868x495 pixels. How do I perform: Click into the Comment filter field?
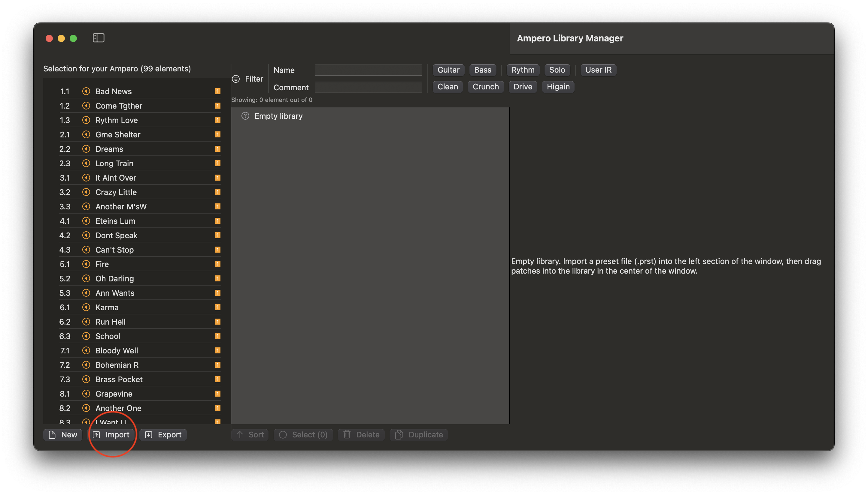[x=368, y=87]
